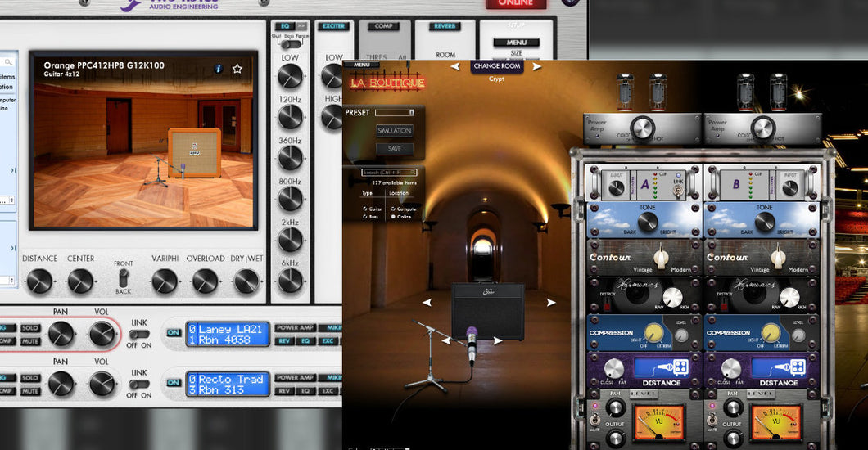This screenshot has width=868, height=450.
Task: Switch to the EQ section tab
Action: click(x=284, y=26)
